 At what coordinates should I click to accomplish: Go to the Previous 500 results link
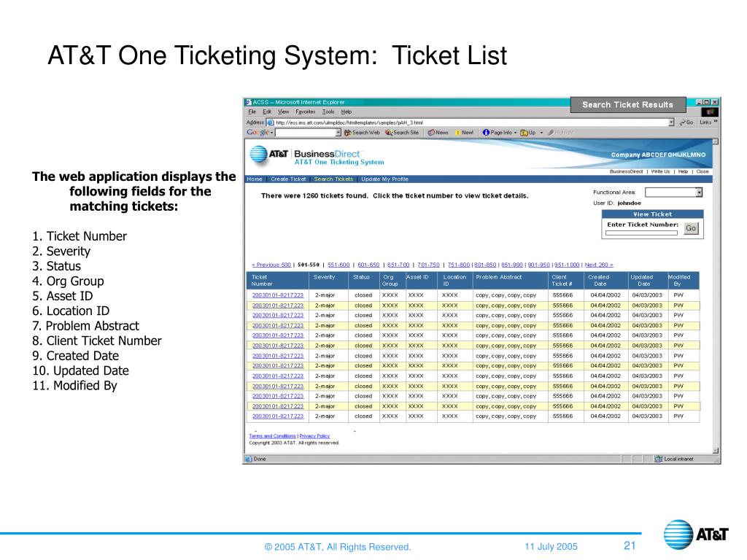point(271,265)
